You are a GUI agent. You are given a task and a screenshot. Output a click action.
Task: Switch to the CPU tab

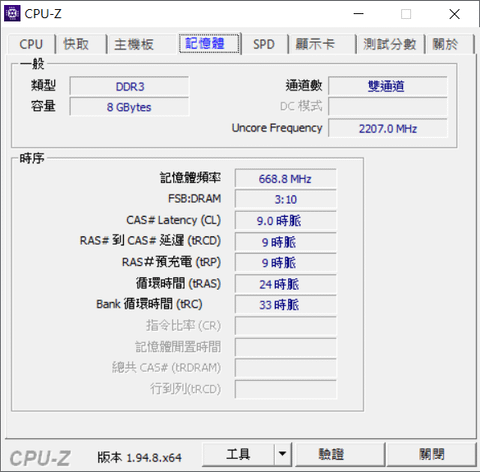(31, 44)
